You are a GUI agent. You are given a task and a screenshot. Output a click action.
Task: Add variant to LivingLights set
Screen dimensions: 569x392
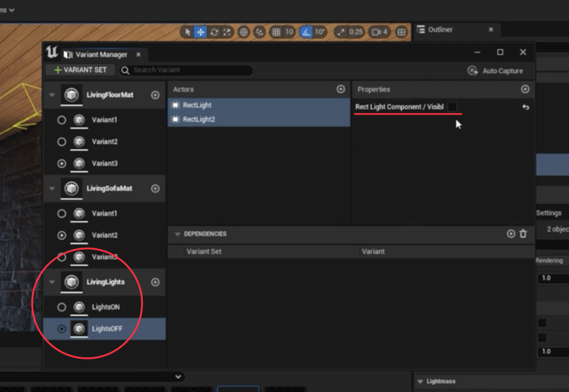click(x=155, y=282)
